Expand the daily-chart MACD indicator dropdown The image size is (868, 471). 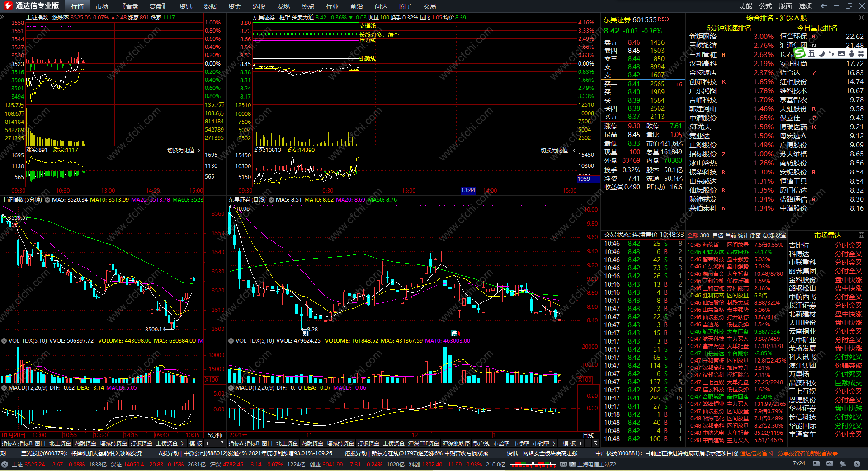point(231,388)
